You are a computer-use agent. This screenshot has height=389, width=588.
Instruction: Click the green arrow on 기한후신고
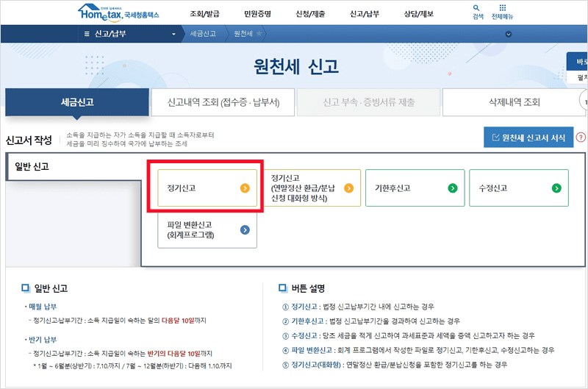tap(453, 188)
